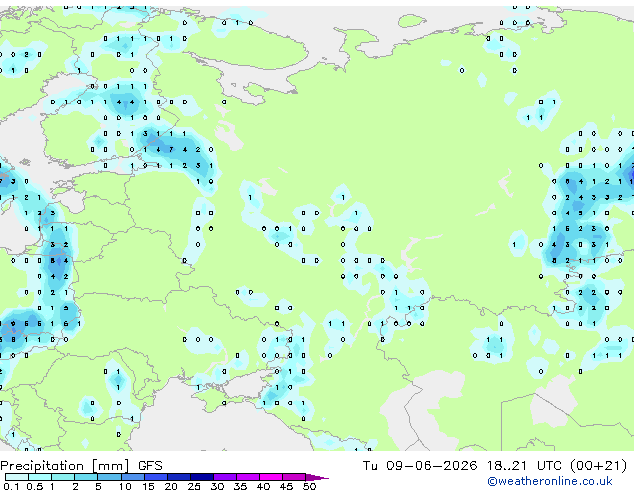Click the 'Precipitation [mm] GFS' title text
This screenshot has height=490, width=634.
click(81, 466)
